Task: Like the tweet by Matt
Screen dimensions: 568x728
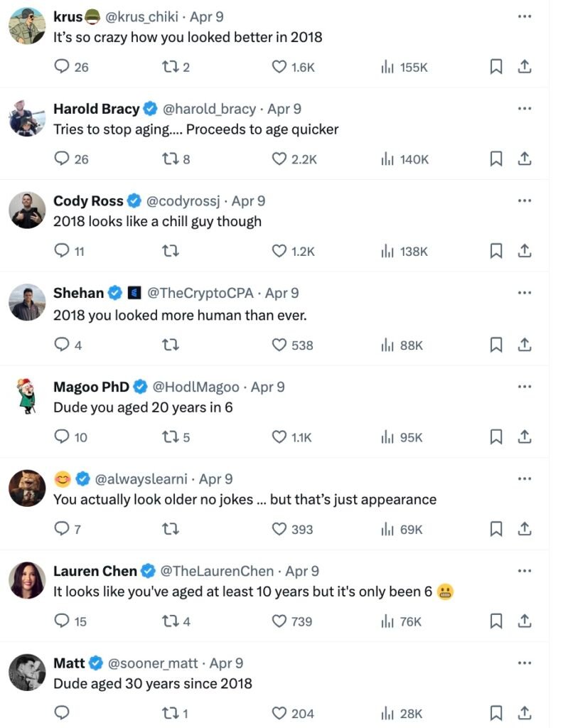Action: click(x=280, y=713)
